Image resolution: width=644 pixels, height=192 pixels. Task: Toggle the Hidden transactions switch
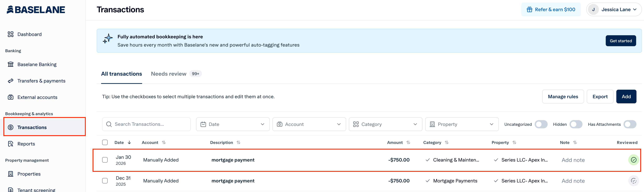[x=576, y=124]
